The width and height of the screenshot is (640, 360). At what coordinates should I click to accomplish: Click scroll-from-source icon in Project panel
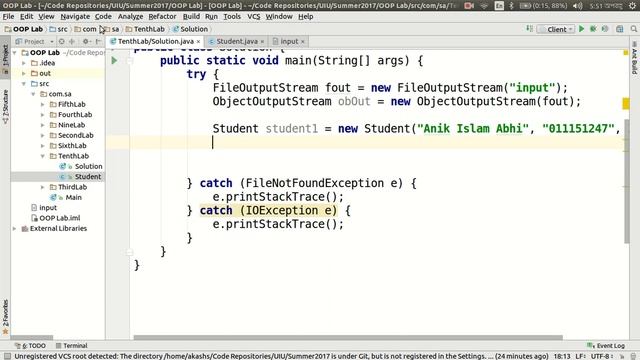coord(61,41)
